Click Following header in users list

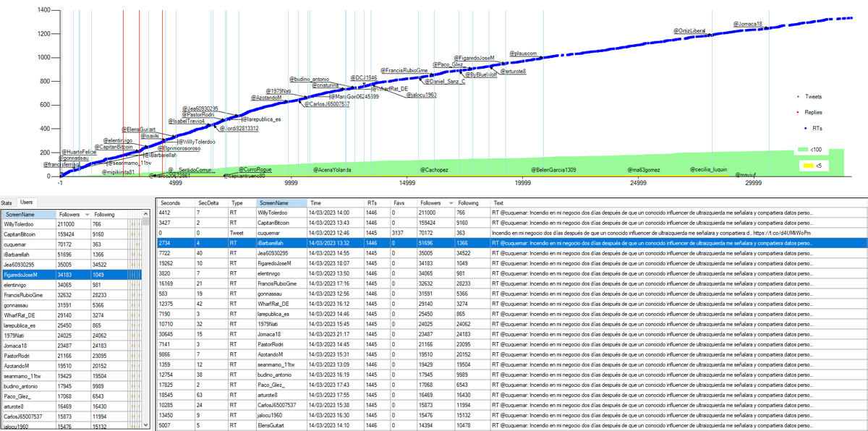pyautogui.click(x=110, y=215)
